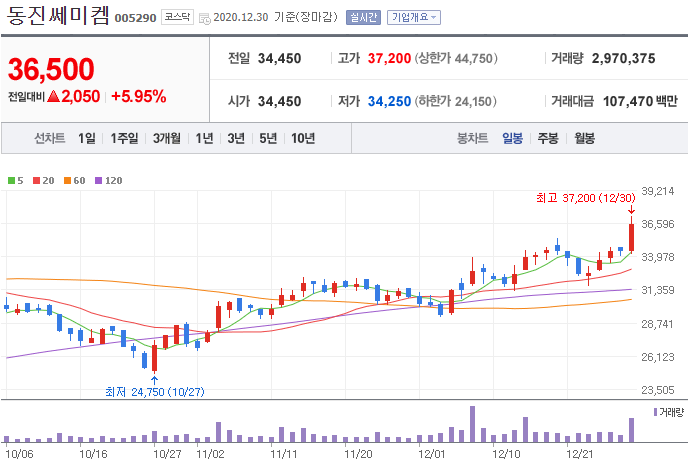Select the 3개월 line chart tab
Image resolution: width=688 pixels, height=463 pixels.
point(166,139)
